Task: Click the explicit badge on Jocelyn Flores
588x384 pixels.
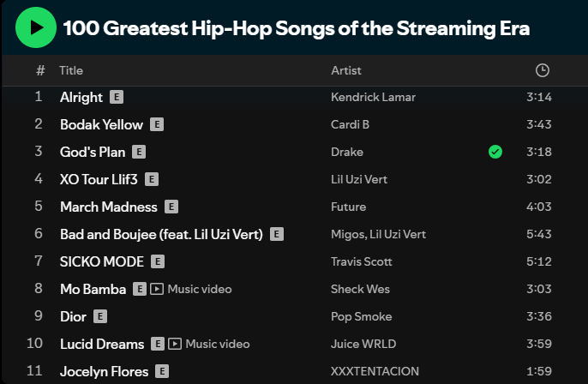Action: point(162,371)
